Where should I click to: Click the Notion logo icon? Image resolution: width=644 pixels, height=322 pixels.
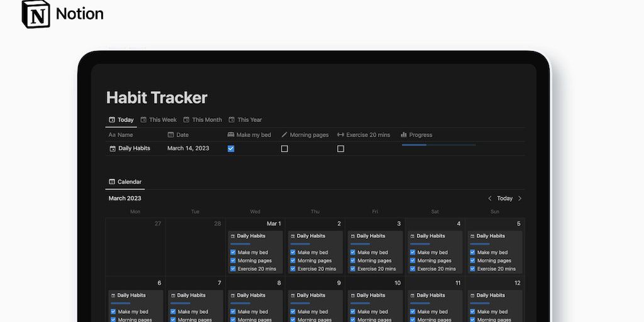(x=36, y=14)
